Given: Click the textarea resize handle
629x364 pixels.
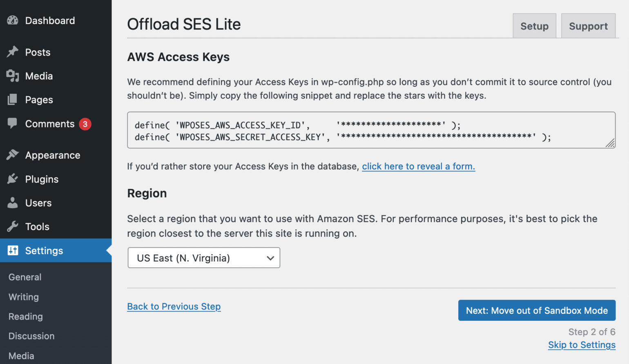Looking at the screenshot, I should click(610, 143).
